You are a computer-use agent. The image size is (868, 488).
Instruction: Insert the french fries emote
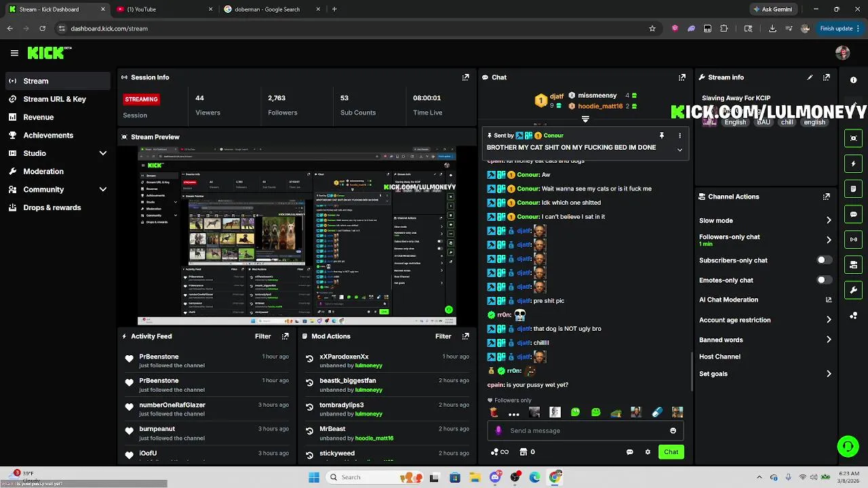click(494, 412)
